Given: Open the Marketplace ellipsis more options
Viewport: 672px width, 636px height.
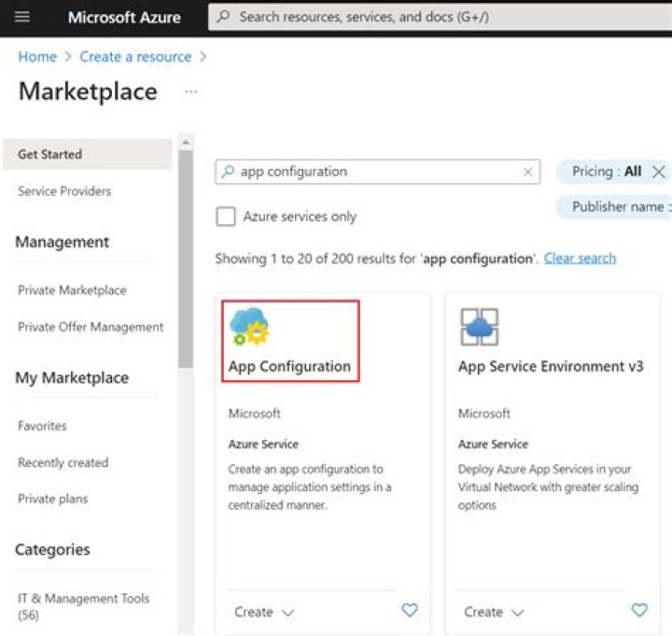Looking at the screenshot, I should [x=190, y=92].
